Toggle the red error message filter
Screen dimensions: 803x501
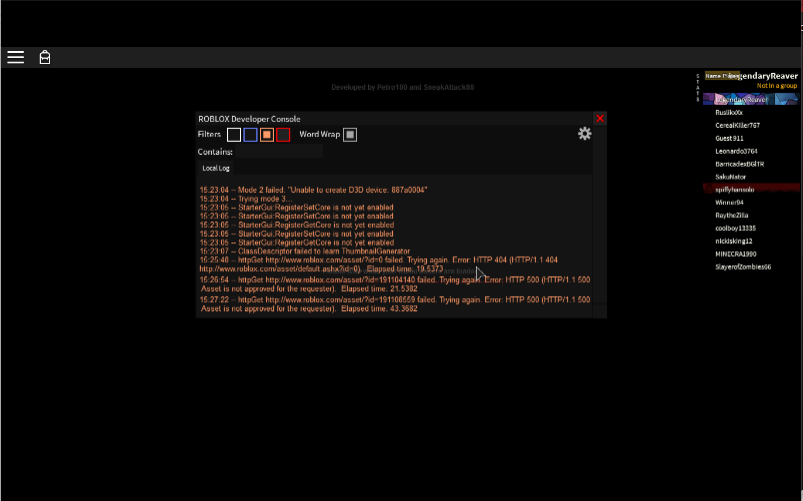click(283, 135)
